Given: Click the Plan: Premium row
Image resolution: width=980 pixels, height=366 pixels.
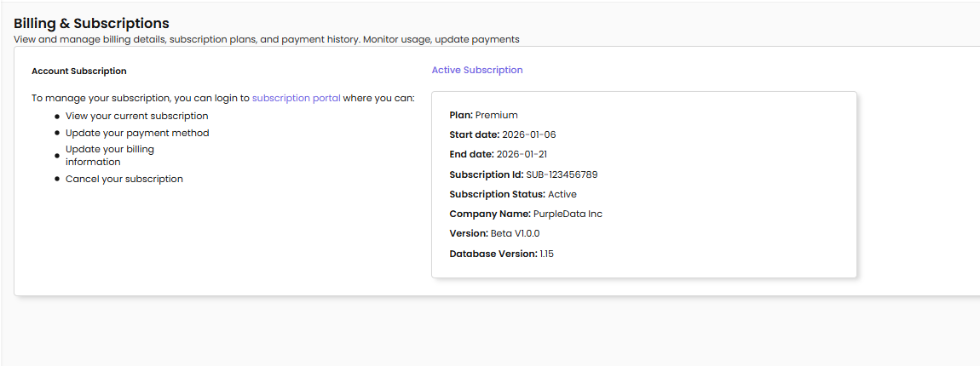Looking at the screenshot, I should pyautogui.click(x=483, y=115).
